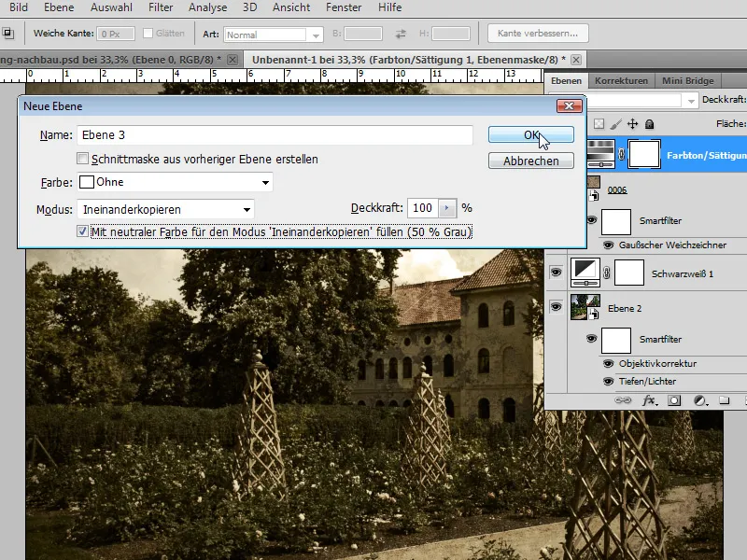This screenshot has height=560, width=747.
Task: Switch to the Korrekturen tab
Action: [x=621, y=80]
